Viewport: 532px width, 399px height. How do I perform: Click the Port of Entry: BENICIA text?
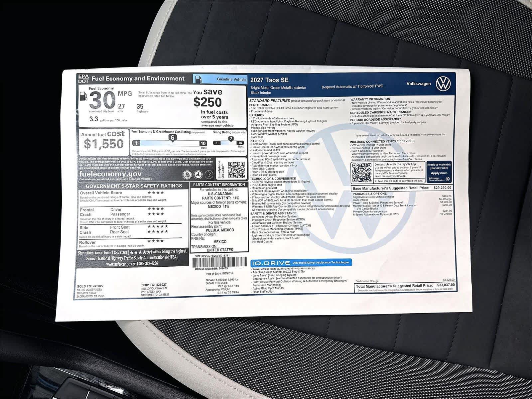219,273
